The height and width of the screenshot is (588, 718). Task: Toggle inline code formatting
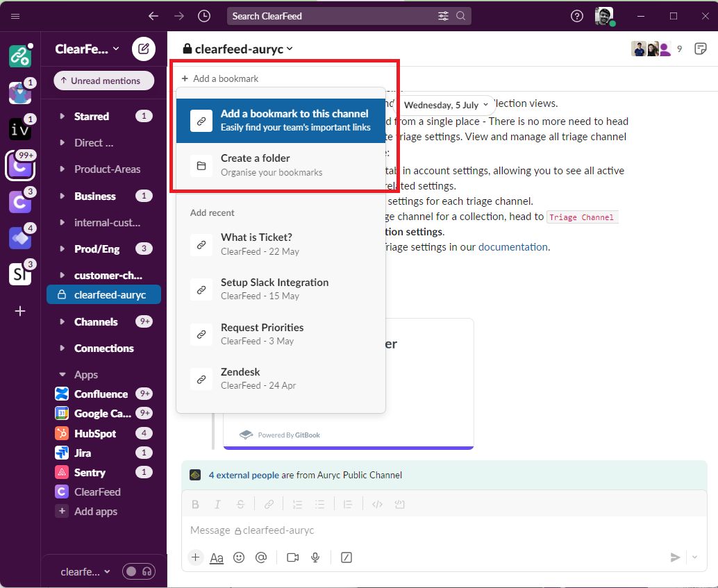[x=377, y=504]
